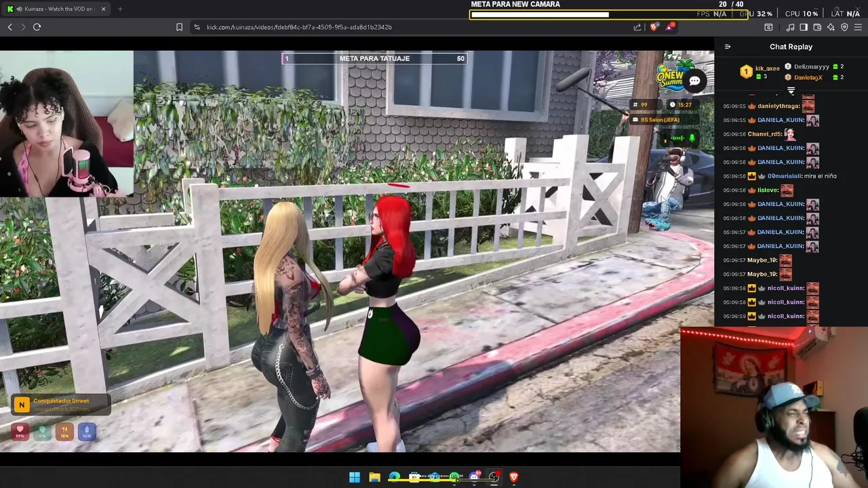
Task: Click the browser forward arrow
Action: tap(23, 27)
